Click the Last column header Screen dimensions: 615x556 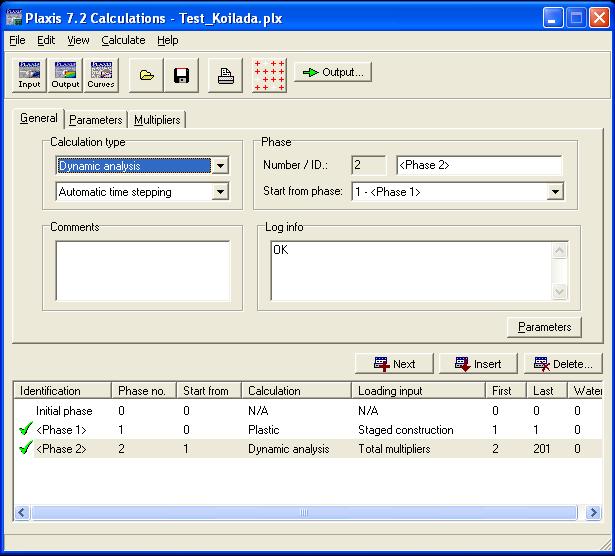pos(547,391)
